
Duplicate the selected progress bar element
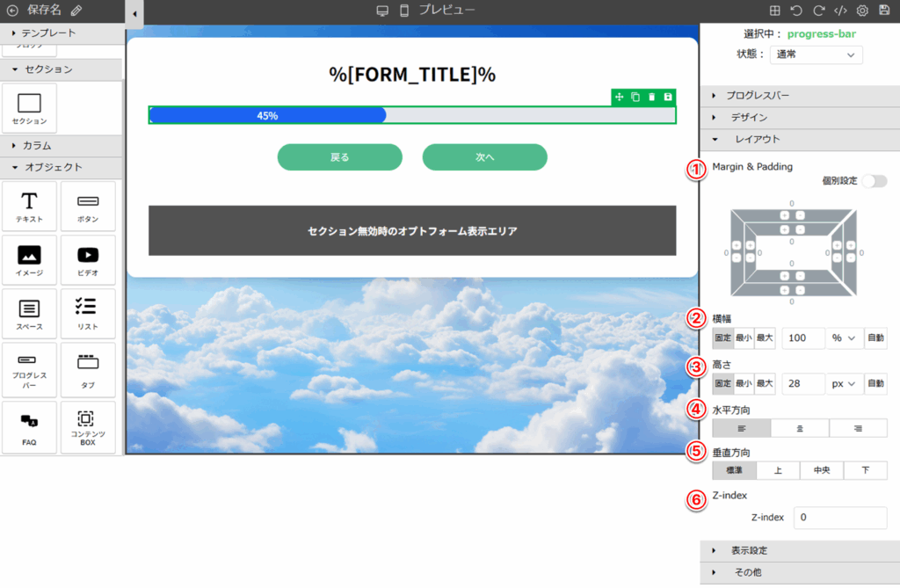[x=635, y=97]
